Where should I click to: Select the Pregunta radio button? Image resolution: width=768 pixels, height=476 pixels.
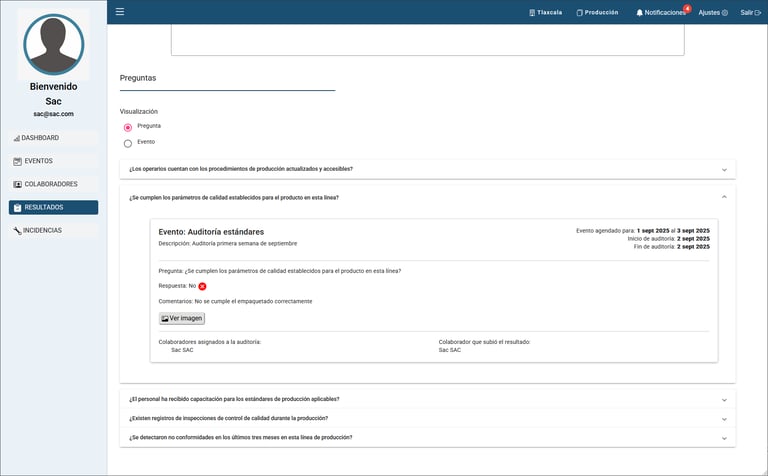coord(128,127)
